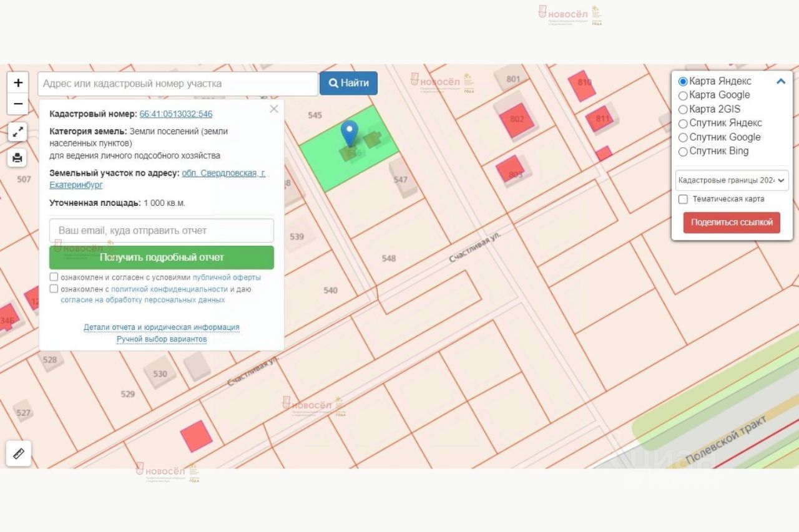Click the Найти search button
This screenshot has height=532, width=799.
click(x=348, y=83)
